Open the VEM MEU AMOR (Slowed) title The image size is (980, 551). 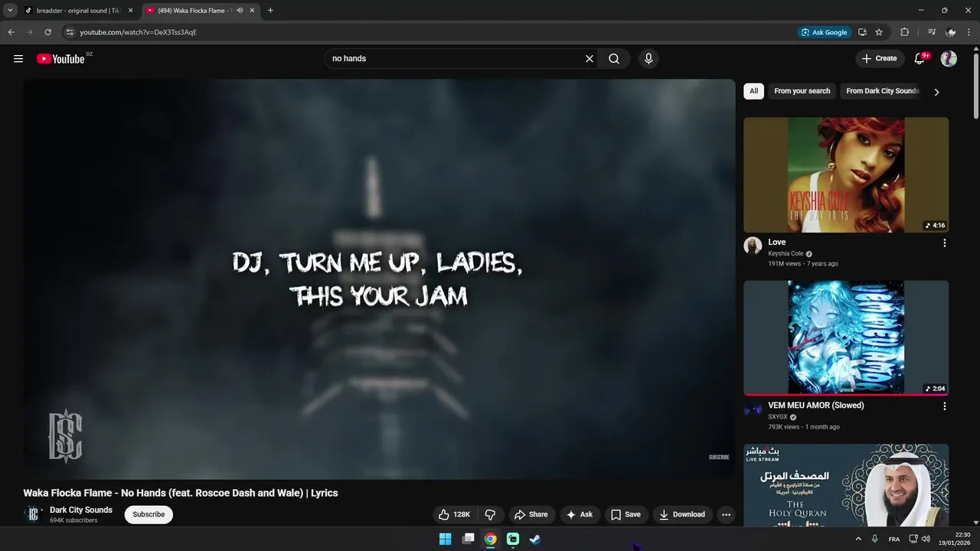coord(816,406)
